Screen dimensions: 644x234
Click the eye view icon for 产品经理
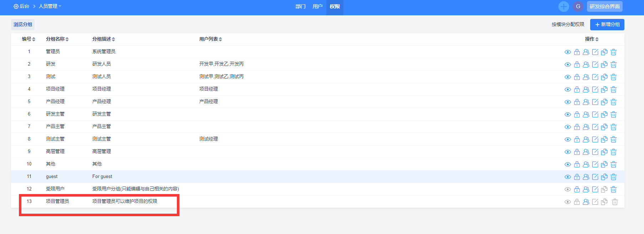[568, 102]
